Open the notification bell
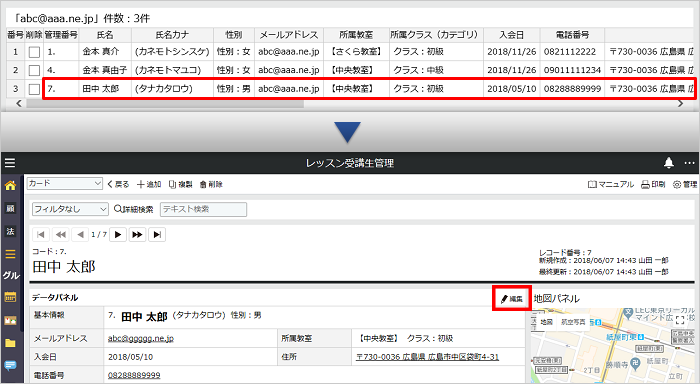Image resolution: width=700 pixels, height=384 pixels. (669, 163)
